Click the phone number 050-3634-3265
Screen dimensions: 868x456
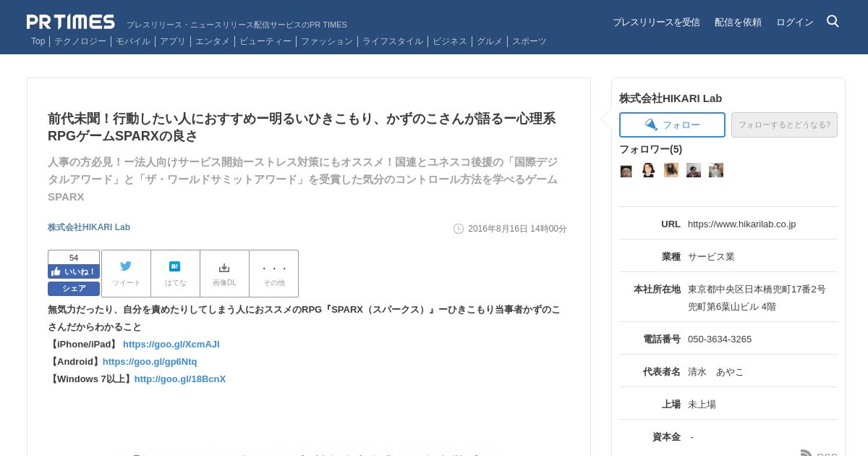[720, 339]
